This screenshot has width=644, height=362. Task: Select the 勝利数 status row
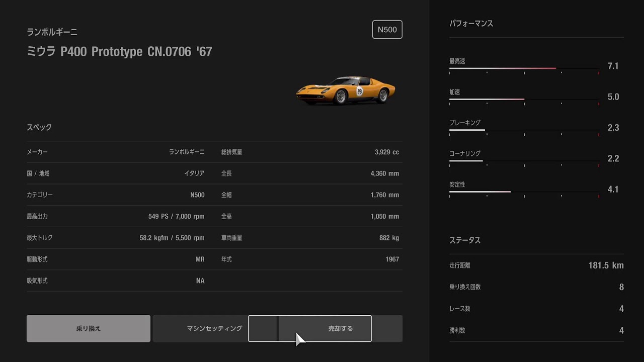(536, 330)
